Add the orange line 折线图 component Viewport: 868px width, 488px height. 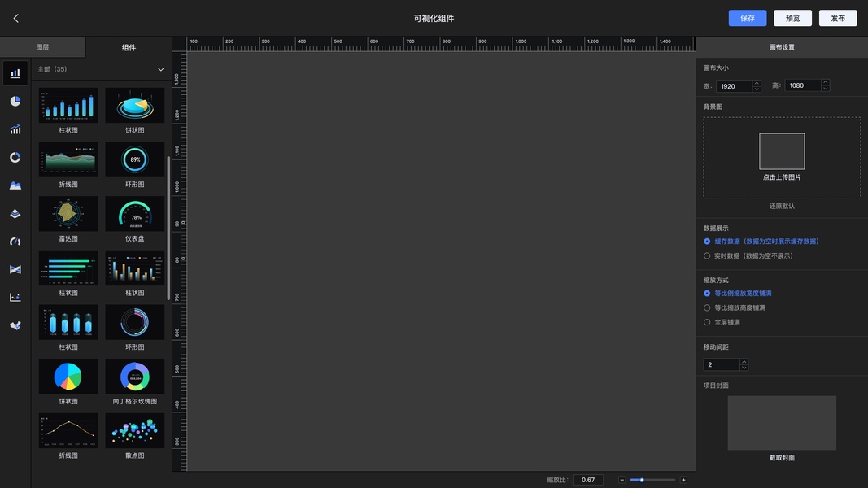68,430
